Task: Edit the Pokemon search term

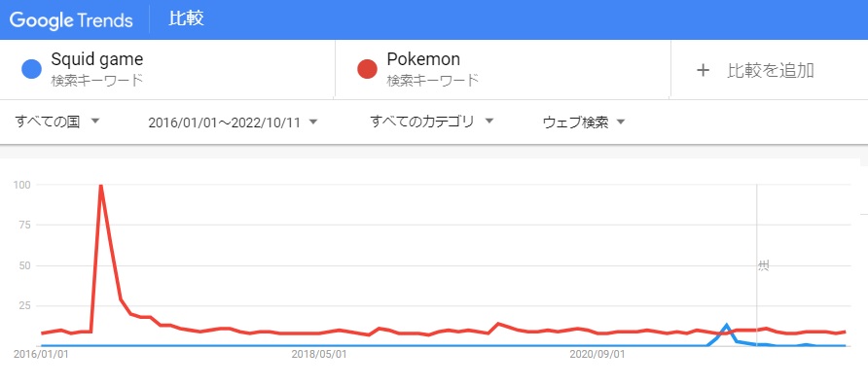Action: (x=423, y=59)
